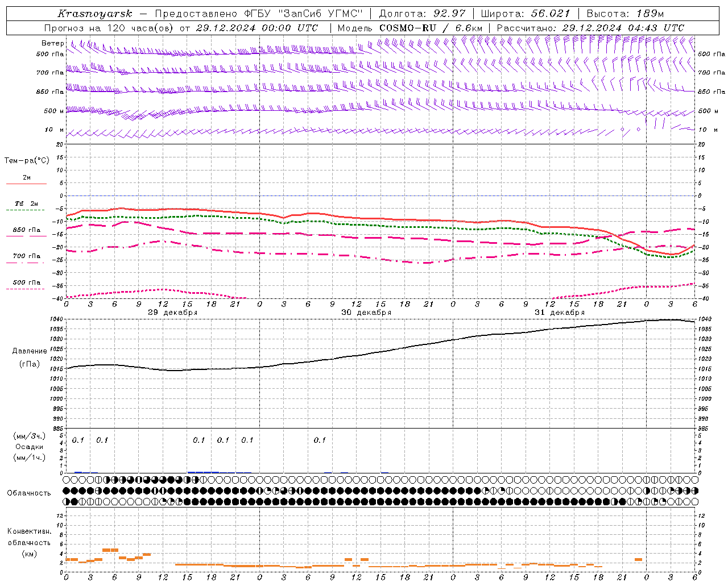The height and width of the screenshot is (582, 728).
Task: Click the dashed blue Td 2м legend line
Action: pos(25,210)
